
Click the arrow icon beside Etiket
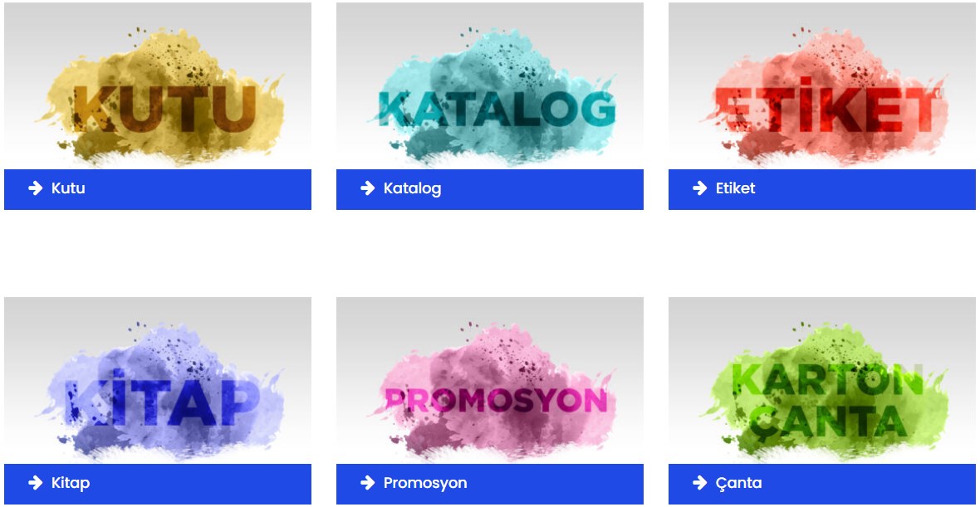click(x=700, y=188)
